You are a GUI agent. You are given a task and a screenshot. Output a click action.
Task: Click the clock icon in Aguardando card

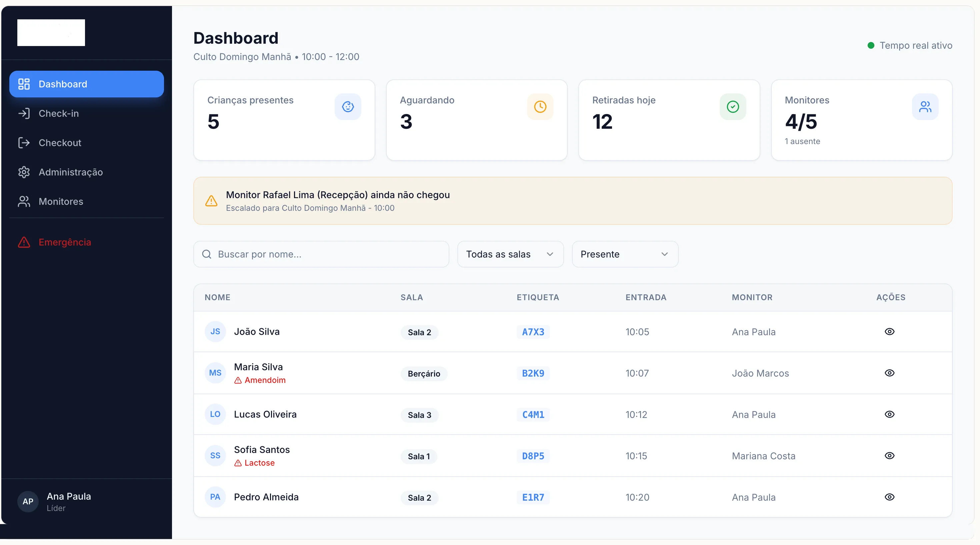[x=540, y=106]
